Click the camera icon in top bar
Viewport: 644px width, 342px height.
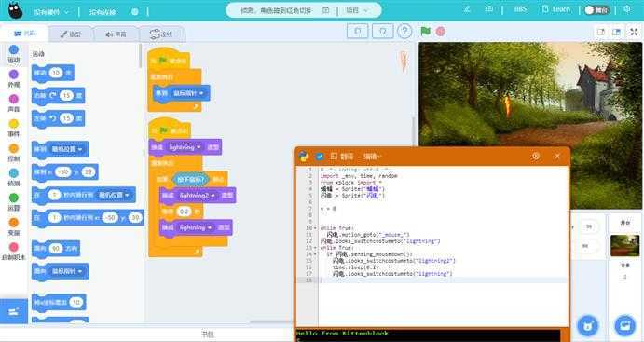(489, 9)
